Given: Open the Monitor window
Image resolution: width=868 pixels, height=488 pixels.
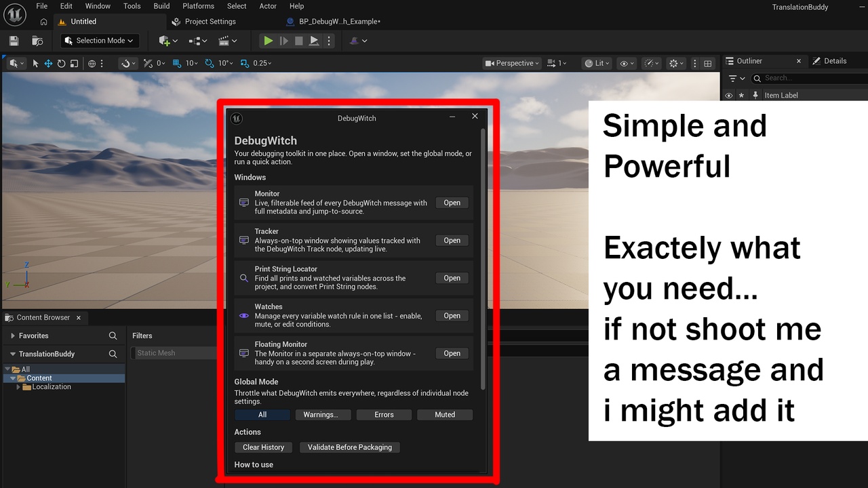Looking at the screenshot, I should (x=452, y=203).
